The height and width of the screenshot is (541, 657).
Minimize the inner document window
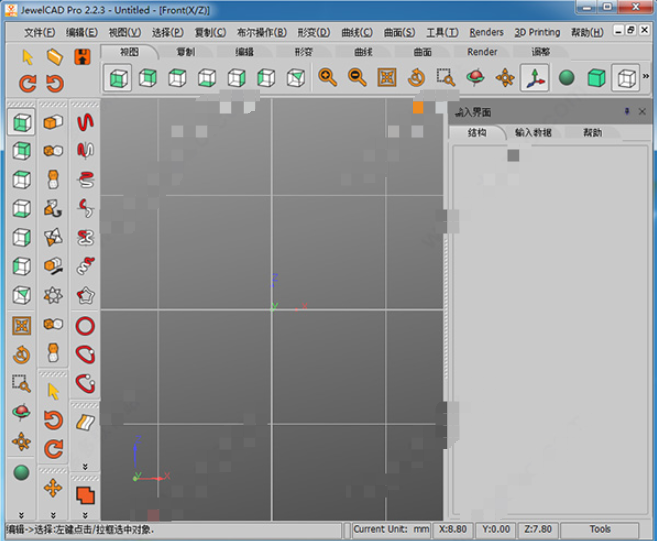[x=618, y=30]
